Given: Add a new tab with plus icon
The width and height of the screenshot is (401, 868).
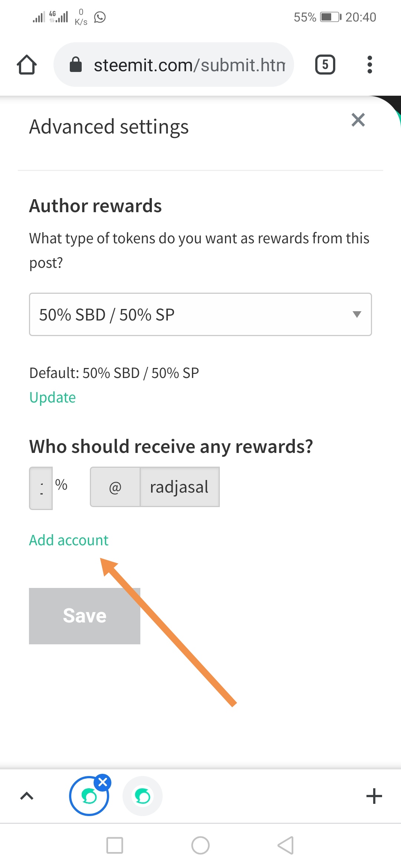Looking at the screenshot, I should [374, 796].
